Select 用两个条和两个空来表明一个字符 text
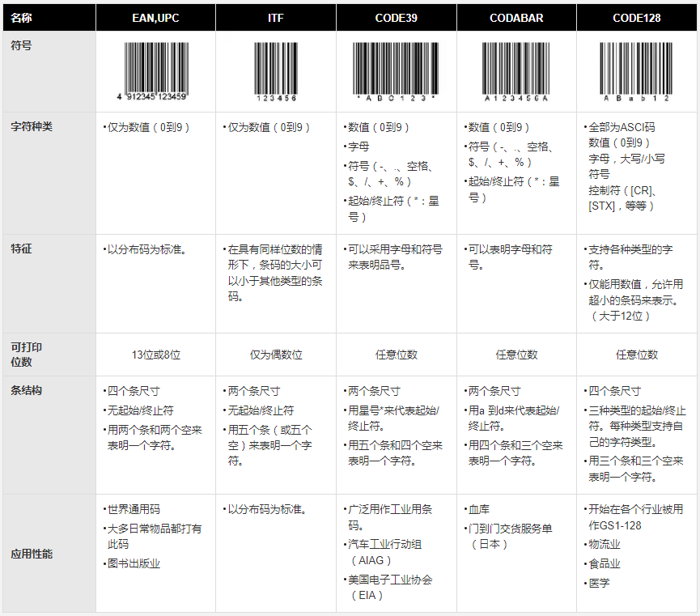The width and height of the screenshot is (700, 616). (153, 438)
